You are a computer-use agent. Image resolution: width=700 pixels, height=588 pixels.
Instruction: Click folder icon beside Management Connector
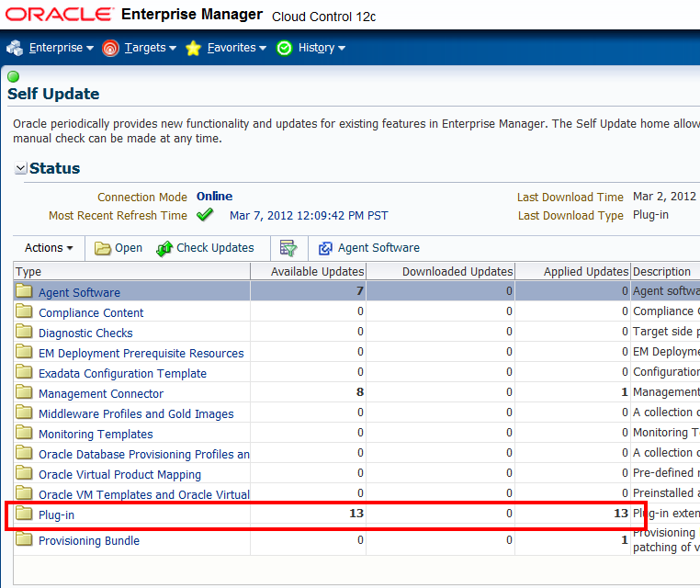(24, 392)
